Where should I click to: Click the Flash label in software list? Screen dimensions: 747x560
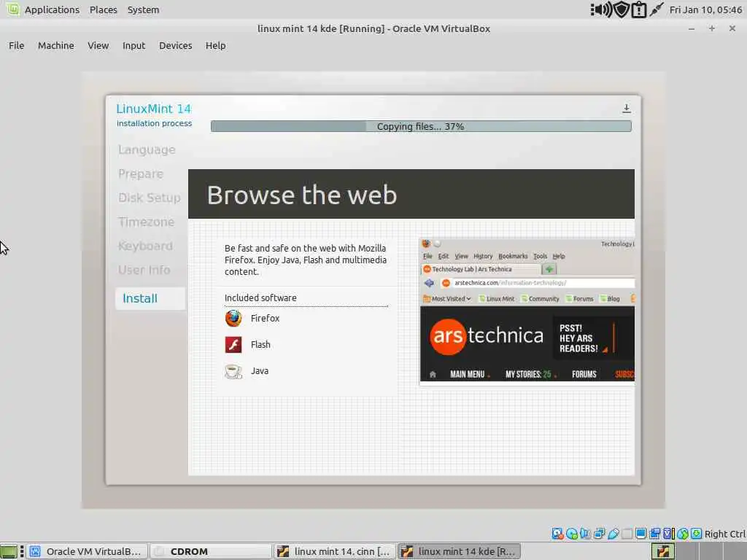[260, 344]
